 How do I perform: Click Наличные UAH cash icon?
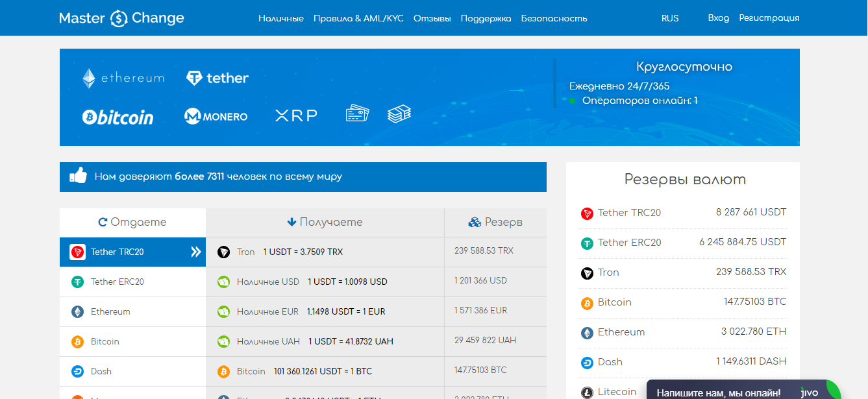pyautogui.click(x=224, y=341)
